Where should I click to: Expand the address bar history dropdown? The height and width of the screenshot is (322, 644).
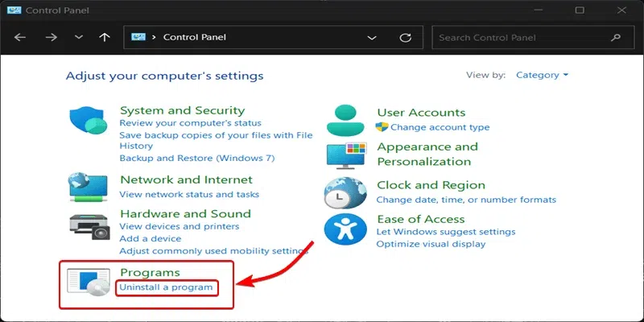click(372, 37)
